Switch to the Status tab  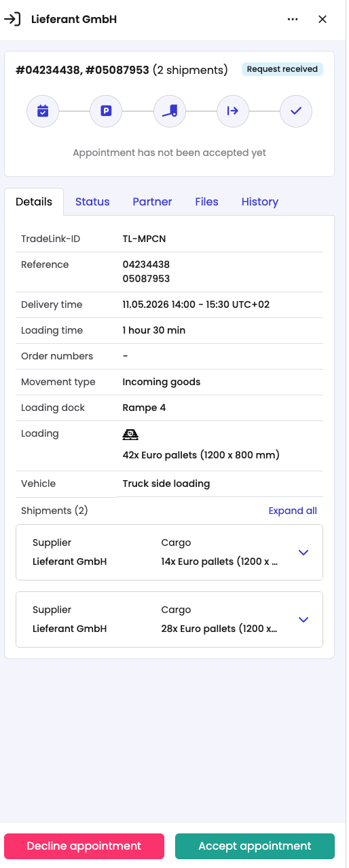point(92,201)
